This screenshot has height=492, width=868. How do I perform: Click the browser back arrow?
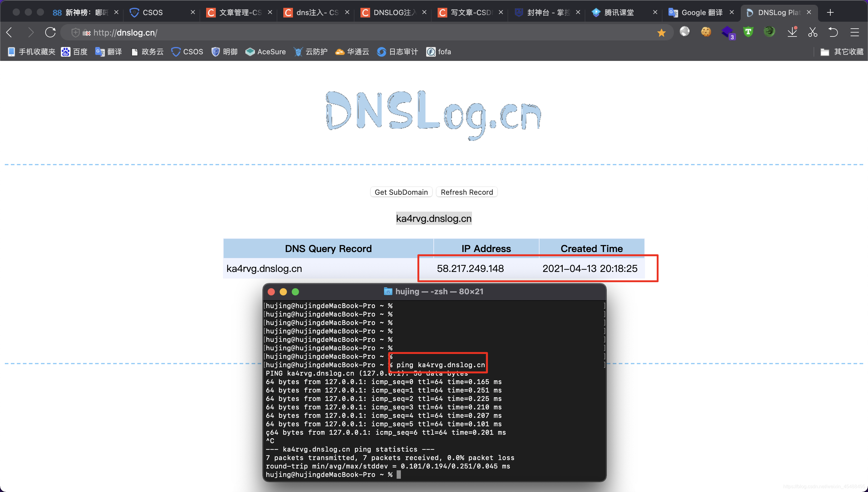pyautogui.click(x=9, y=33)
